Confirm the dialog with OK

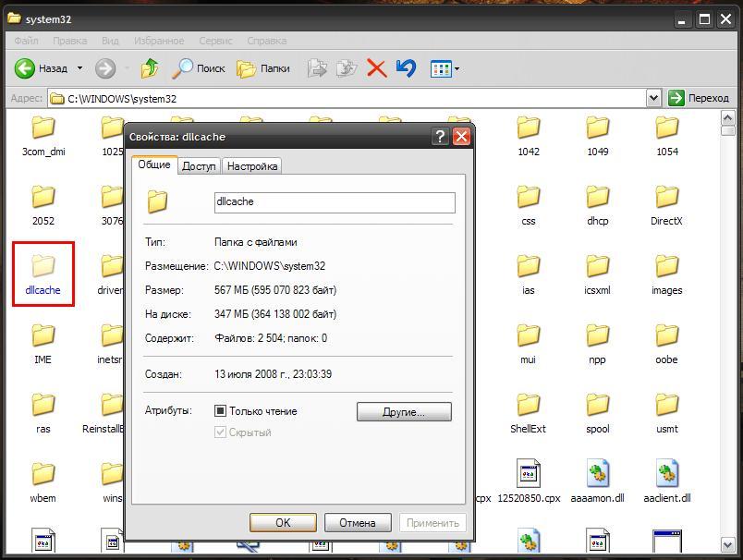click(283, 522)
